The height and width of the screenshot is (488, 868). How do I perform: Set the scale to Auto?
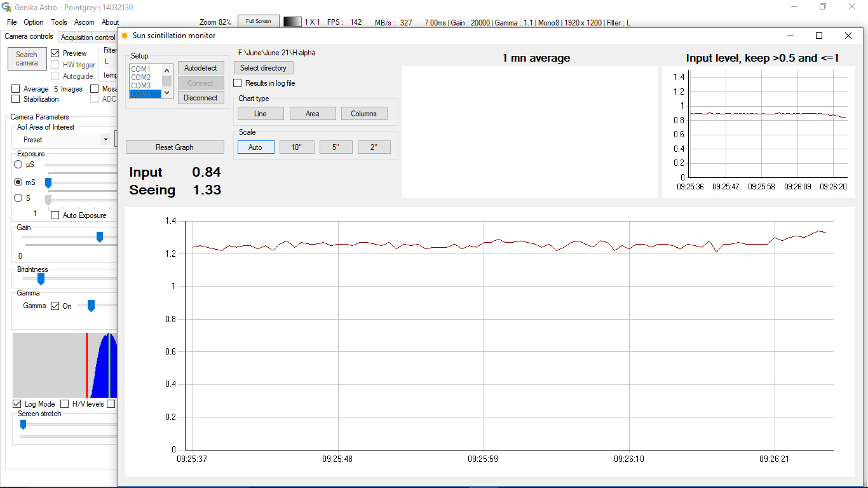click(x=255, y=147)
